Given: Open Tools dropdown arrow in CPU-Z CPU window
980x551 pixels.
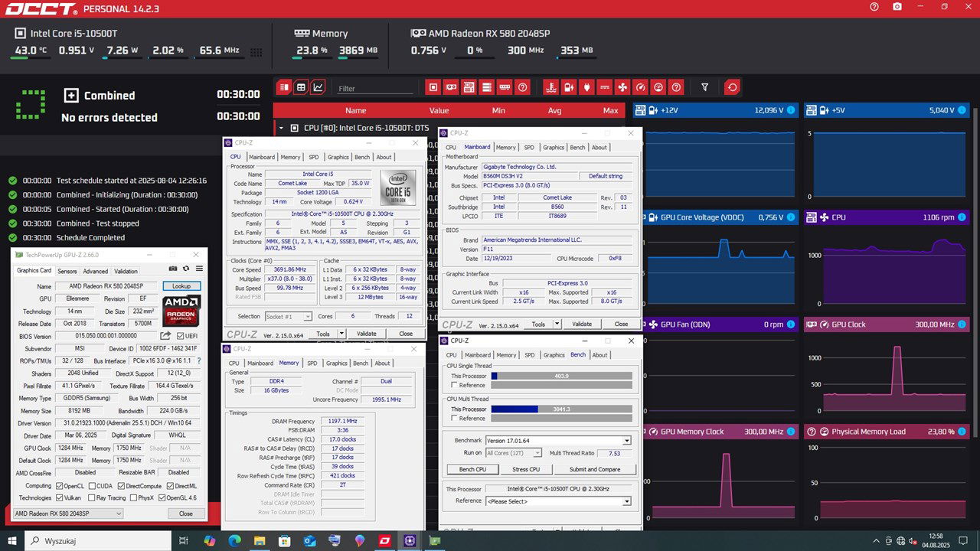Looking at the screenshot, I should pyautogui.click(x=342, y=334).
